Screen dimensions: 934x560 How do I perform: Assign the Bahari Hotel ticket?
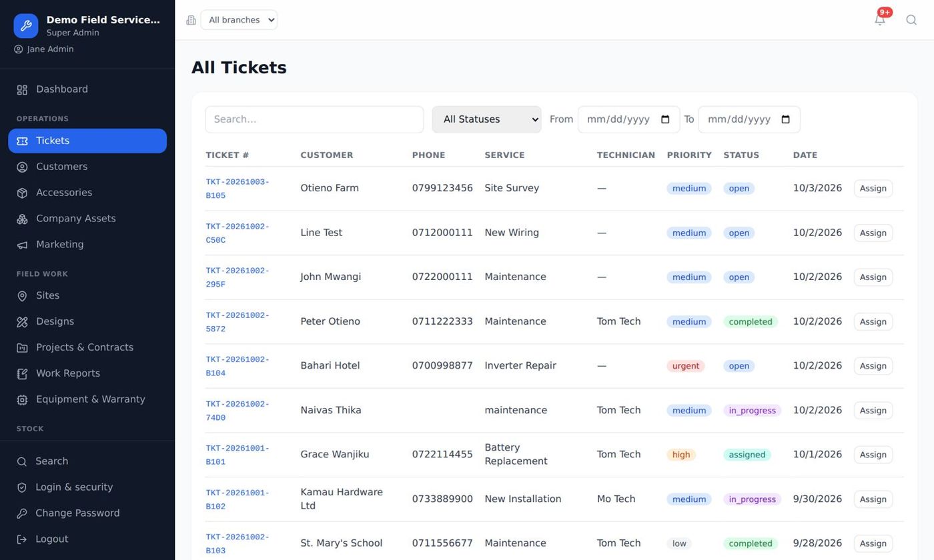(873, 366)
